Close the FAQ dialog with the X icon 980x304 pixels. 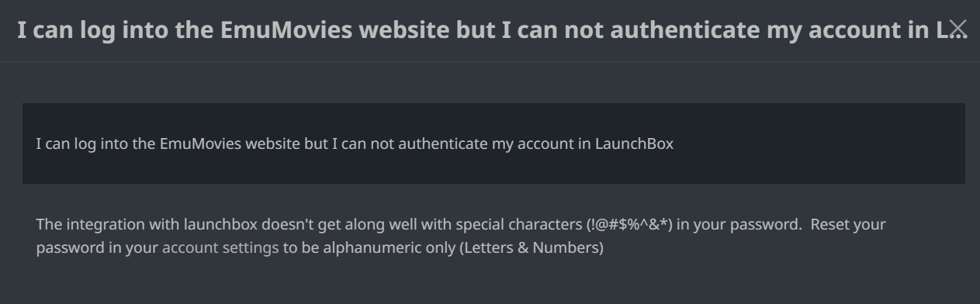tap(958, 29)
